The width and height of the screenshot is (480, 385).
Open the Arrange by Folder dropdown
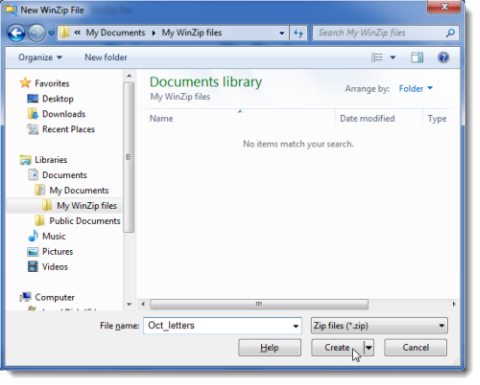pyautogui.click(x=416, y=89)
